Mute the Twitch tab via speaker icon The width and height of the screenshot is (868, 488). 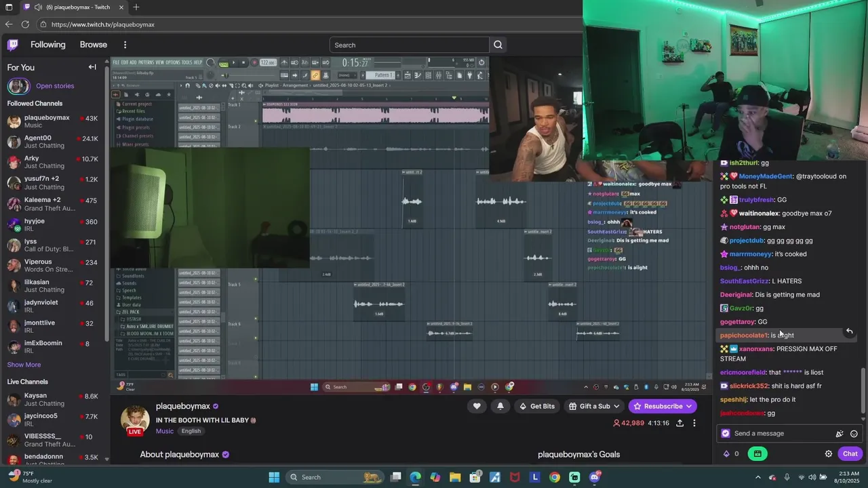pyautogui.click(x=38, y=7)
